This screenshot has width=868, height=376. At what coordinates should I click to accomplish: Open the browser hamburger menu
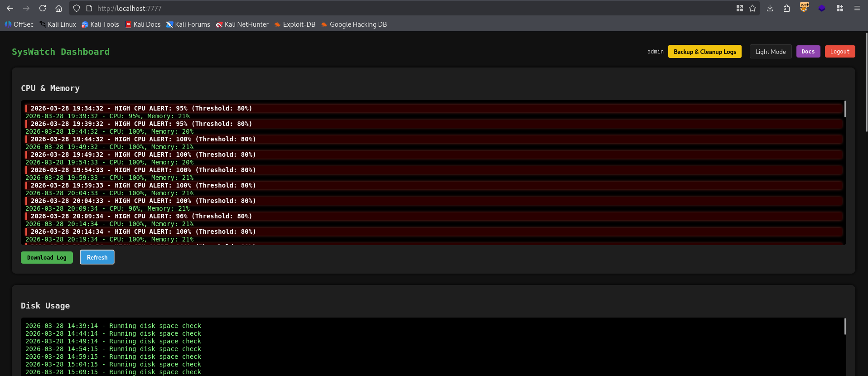(x=857, y=8)
